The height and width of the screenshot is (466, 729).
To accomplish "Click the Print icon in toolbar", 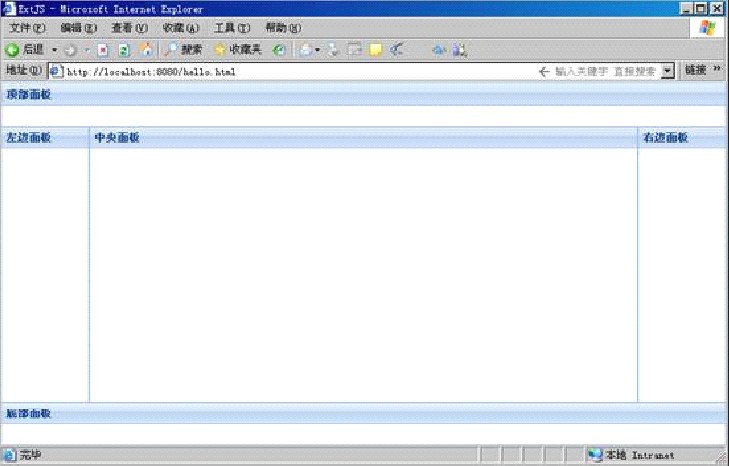I will 333,49.
